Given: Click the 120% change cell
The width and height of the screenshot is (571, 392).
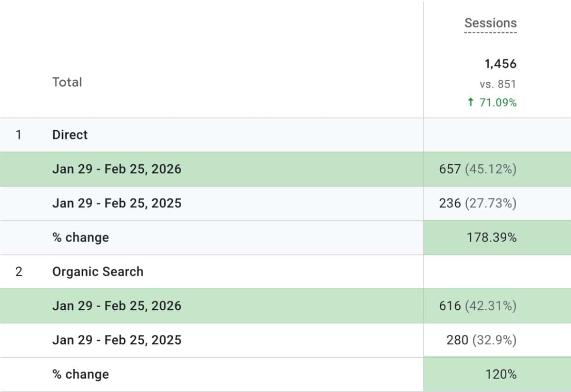Looking at the screenshot, I should click(x=501, y=374).
